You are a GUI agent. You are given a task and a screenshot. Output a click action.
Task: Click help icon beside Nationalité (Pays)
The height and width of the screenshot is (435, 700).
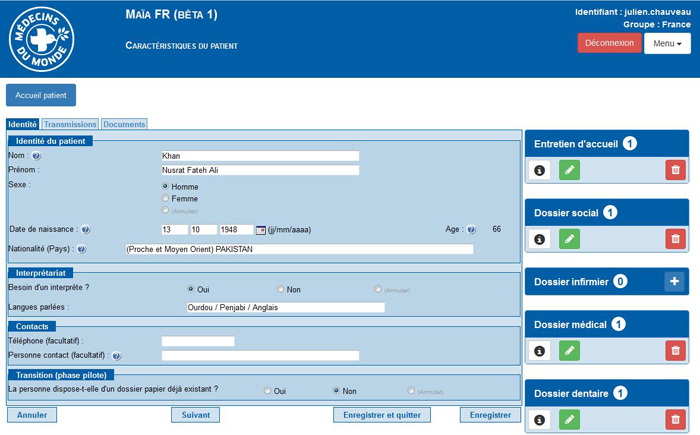tap(81, 249)
